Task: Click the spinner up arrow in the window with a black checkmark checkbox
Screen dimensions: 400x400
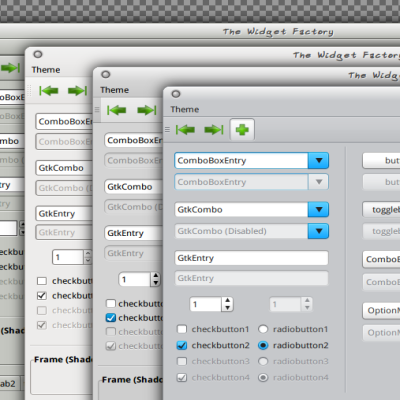Action: click(x=88, y=253)
